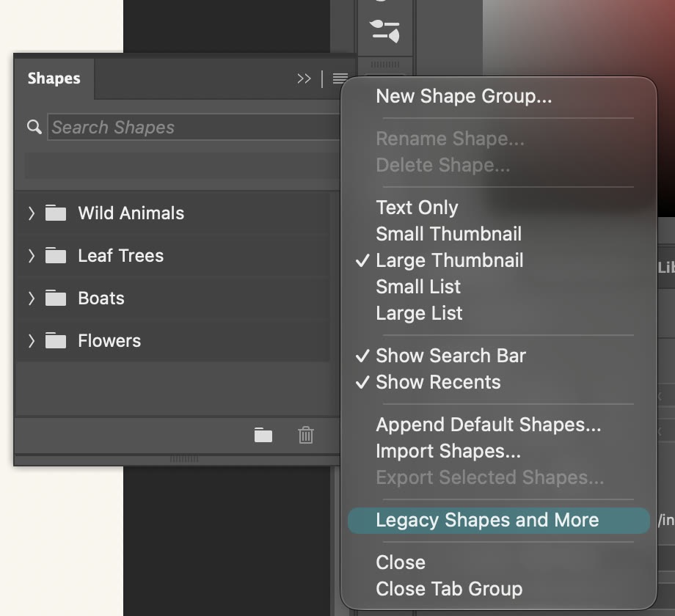The image size is (675, 616).
Task: Click the search magnifier icon
Action: point(34,127)
